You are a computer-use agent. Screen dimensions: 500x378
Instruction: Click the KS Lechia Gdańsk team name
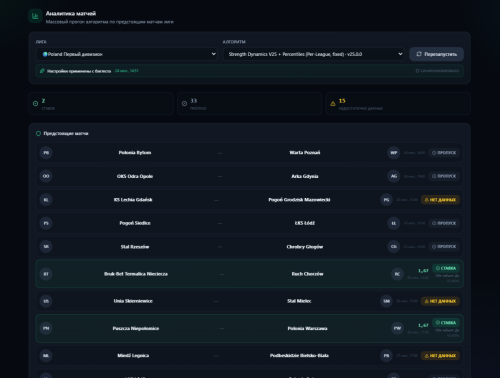133,200
